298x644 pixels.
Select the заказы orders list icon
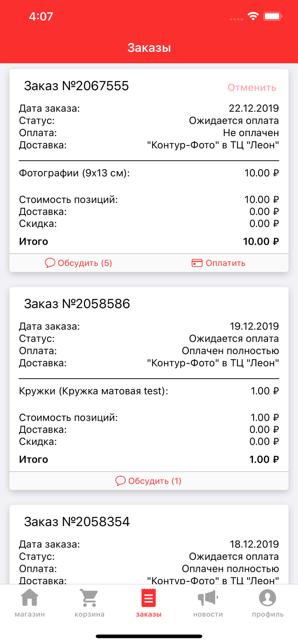point(148,597)
